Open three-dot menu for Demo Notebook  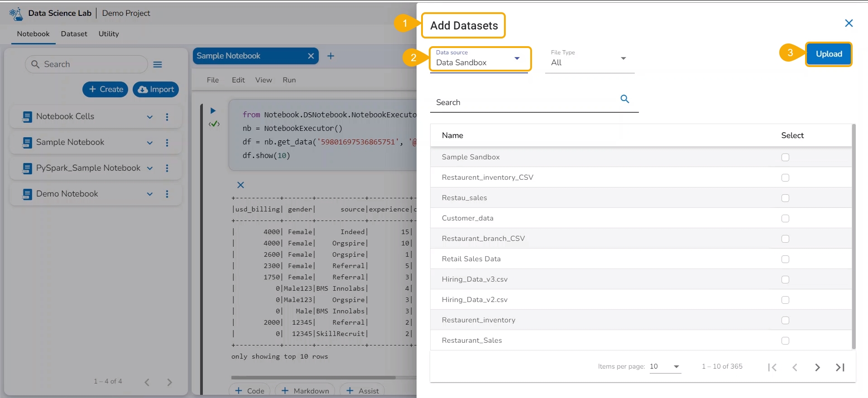coord(167,194)
